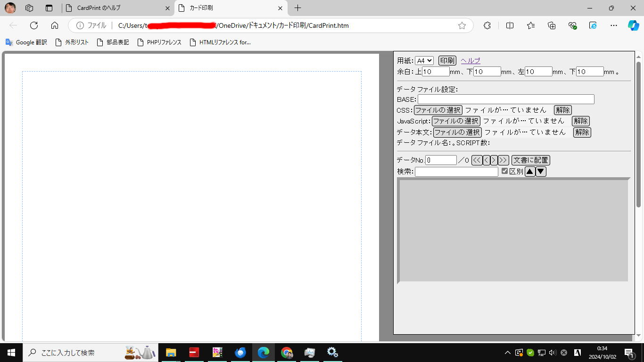Image resolution: width=644 pixels, height=362 pixels.
Task: Go to browser home page icon
Action: tap(55, 25)
